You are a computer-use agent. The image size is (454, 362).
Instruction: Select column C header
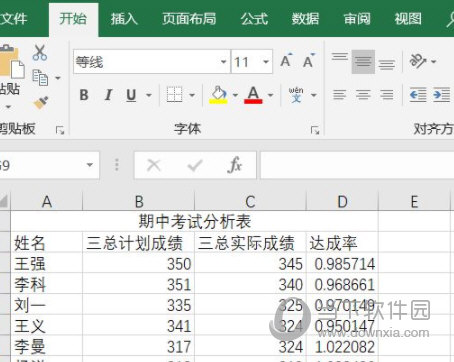(x=250, y=201)
